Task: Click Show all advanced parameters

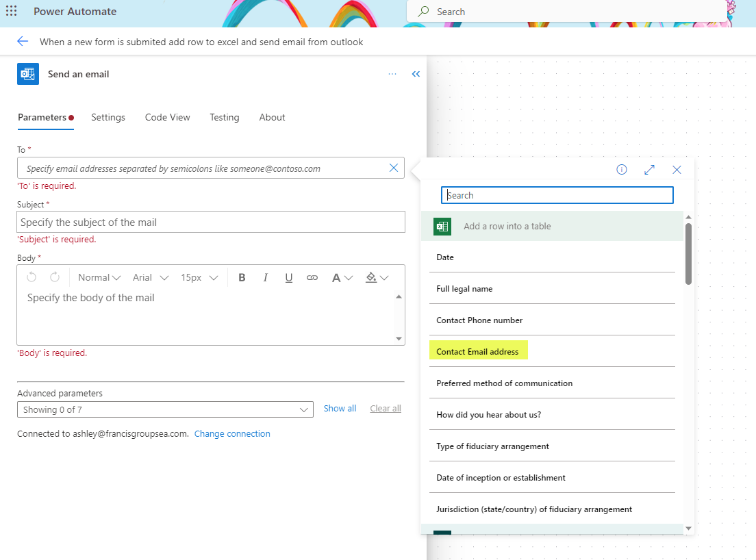Action: click(x=340, y=408)
